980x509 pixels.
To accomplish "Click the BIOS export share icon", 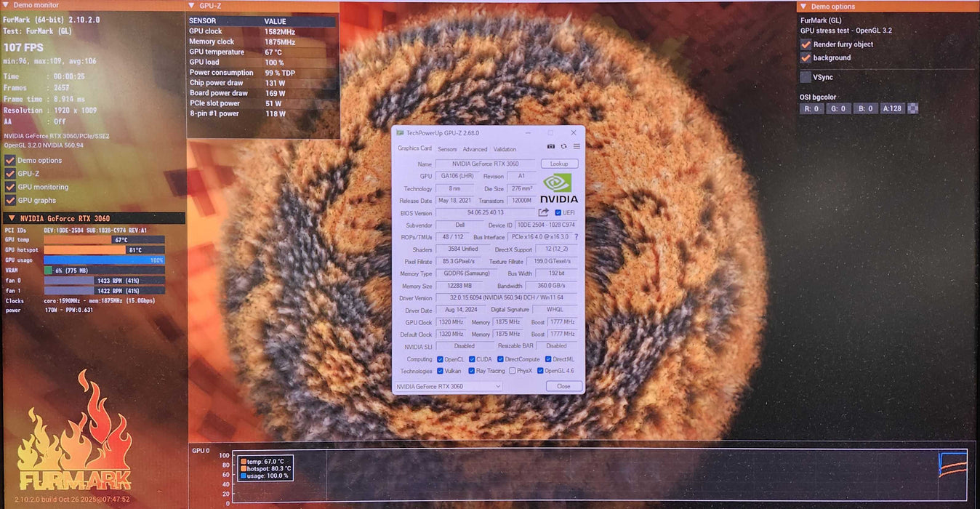I will pyautogui.click(x=543, y=212).
